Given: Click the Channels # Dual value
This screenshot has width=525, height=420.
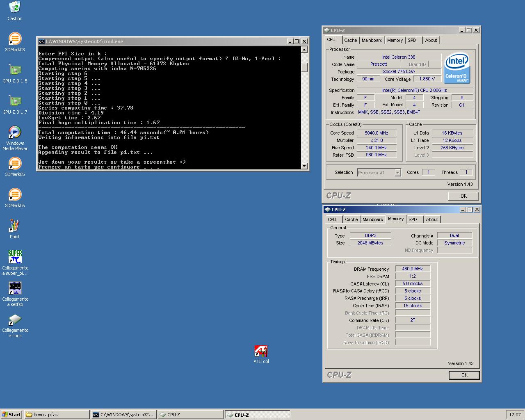Looking at the screenshot, I should [x=454, y=235].
